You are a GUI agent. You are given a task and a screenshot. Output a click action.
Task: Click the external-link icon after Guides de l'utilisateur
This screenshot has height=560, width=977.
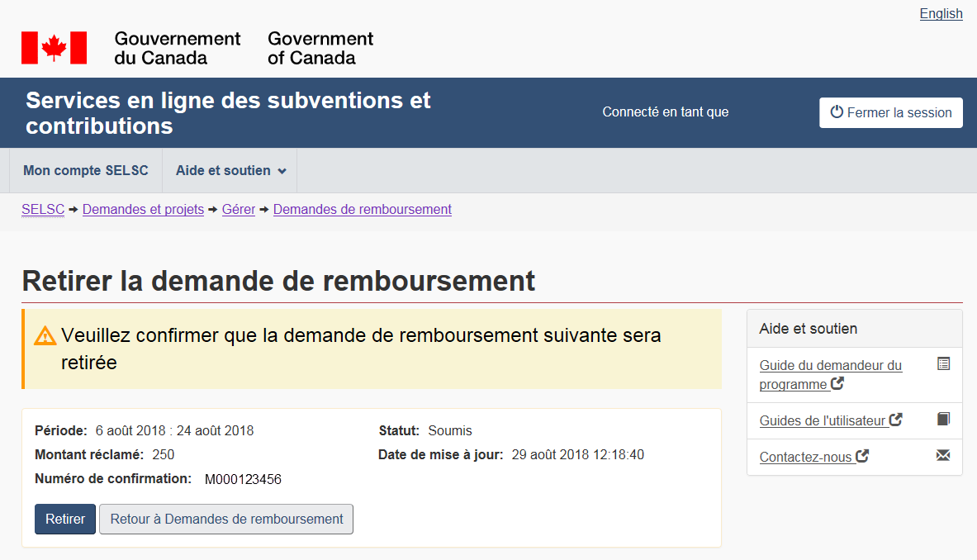895,420
